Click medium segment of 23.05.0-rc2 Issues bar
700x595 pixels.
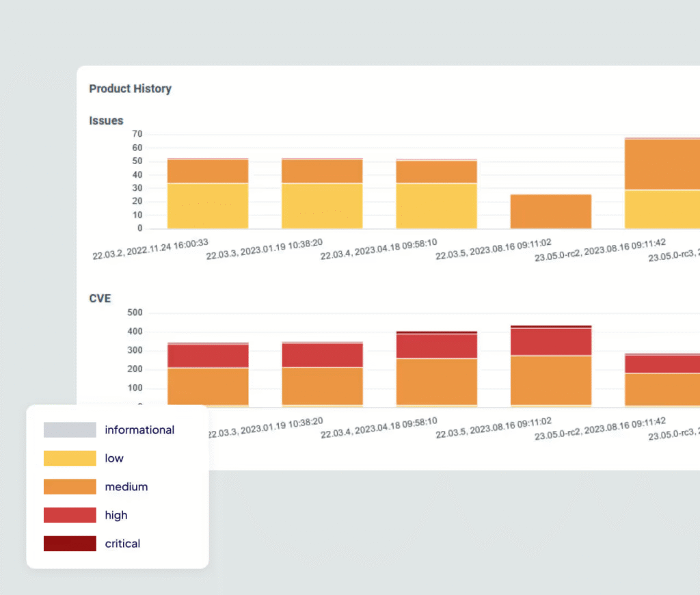tap(662, 164)
